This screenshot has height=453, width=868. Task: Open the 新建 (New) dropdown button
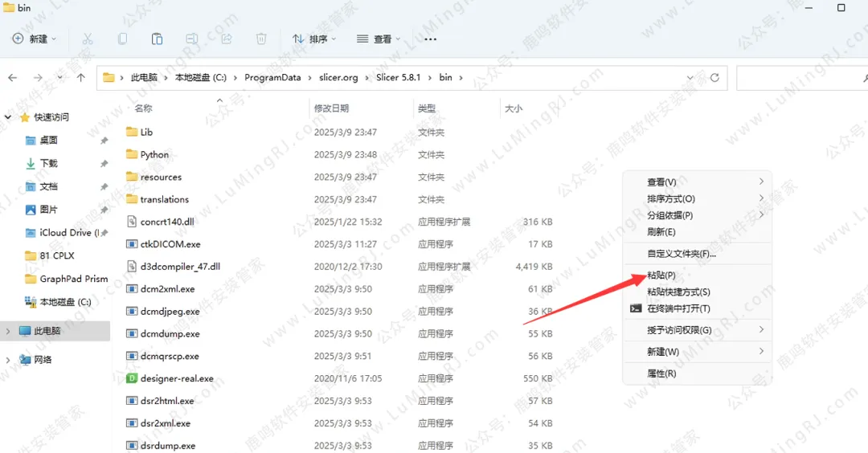35,39
